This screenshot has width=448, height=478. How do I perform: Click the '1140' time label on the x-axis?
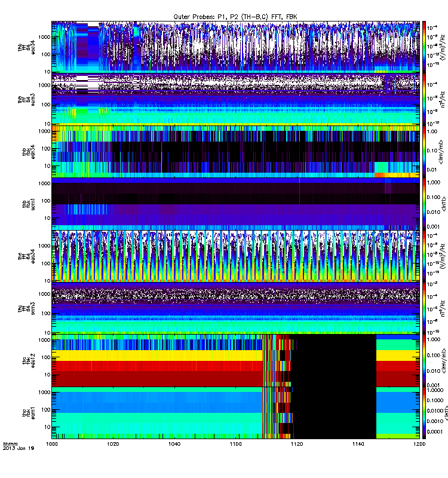point(358,444)
